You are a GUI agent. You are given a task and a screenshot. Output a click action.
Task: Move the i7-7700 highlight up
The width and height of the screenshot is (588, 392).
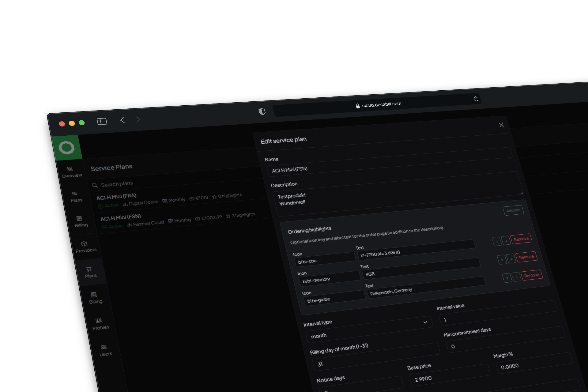point(497,241)
